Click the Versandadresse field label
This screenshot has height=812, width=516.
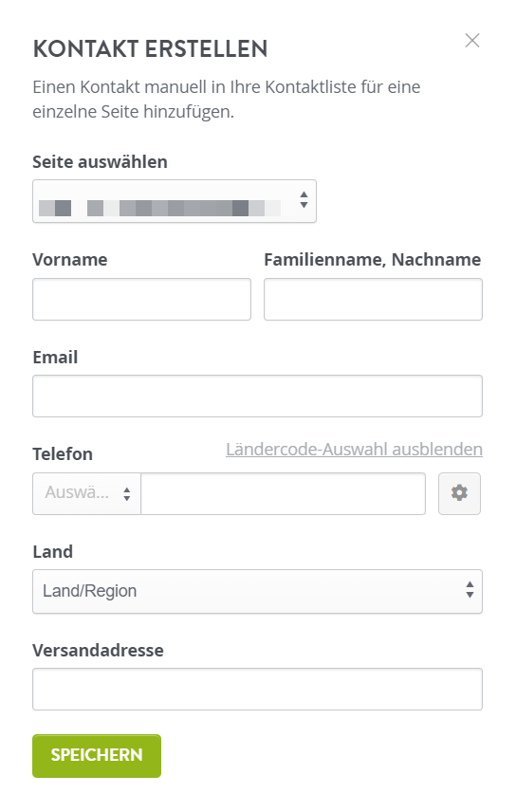[x=98, y=650]
